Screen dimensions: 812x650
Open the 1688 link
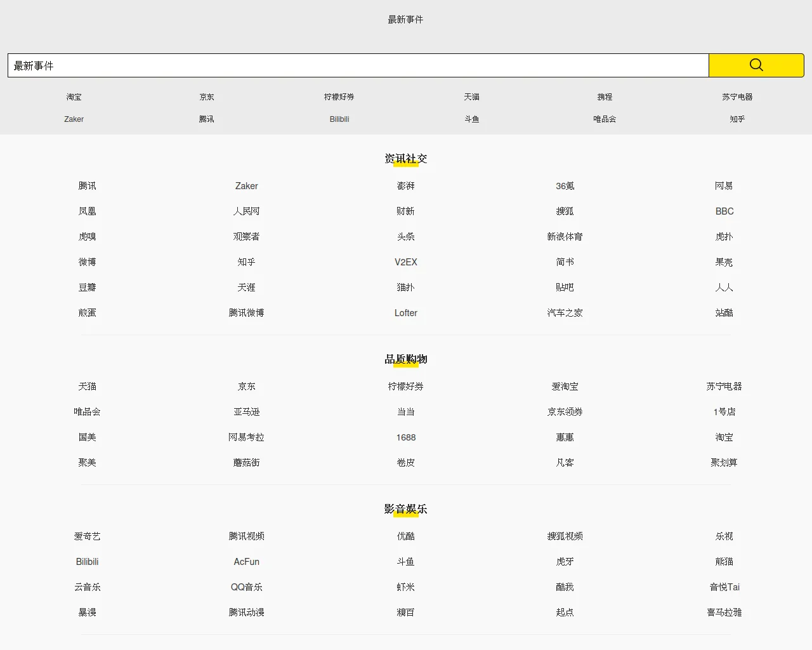coord(406,437)
